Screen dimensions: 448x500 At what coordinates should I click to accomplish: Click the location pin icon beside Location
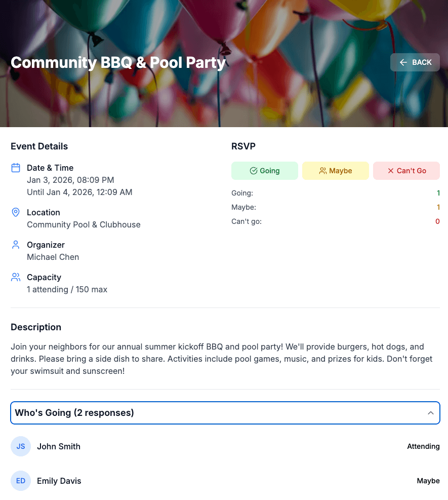click(15, 213)
